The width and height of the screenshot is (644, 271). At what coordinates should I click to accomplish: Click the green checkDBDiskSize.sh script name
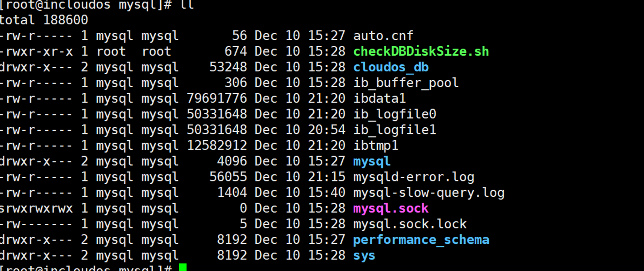click(x=421, y=51)
